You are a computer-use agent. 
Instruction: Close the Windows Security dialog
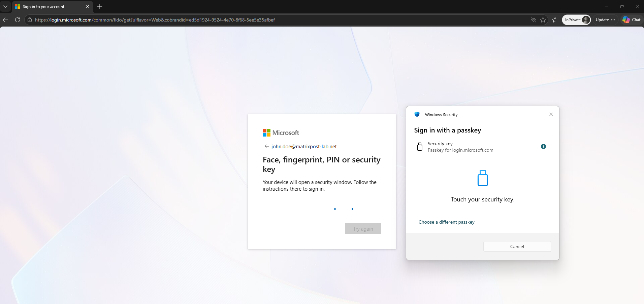551,114
